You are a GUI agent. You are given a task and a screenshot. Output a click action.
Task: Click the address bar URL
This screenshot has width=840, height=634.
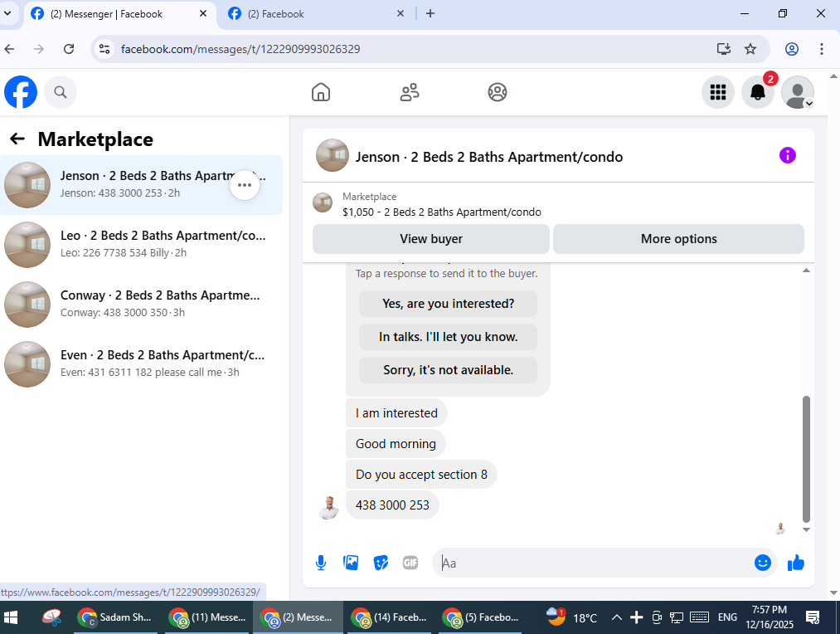tap(240, 49)
